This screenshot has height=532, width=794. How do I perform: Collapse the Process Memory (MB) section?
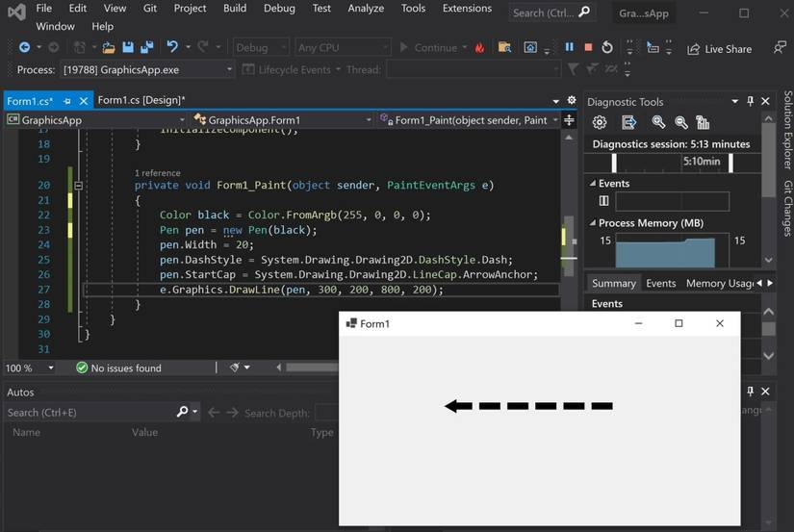[x=593, y=223]
